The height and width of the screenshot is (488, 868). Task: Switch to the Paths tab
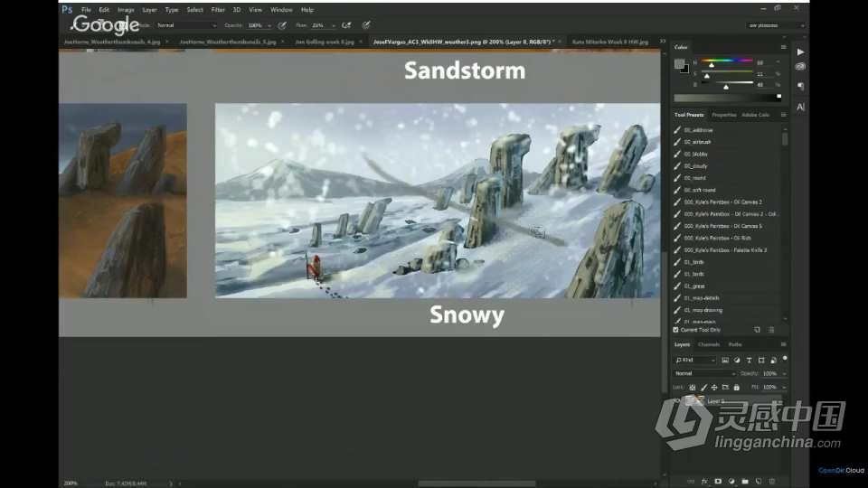coord(734,344)
